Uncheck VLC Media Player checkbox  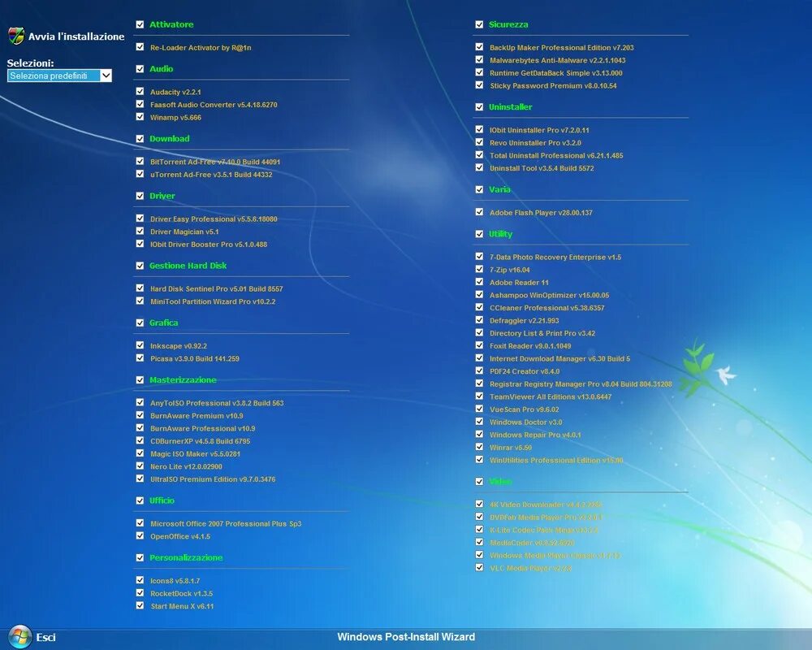[x=479, y=568]
